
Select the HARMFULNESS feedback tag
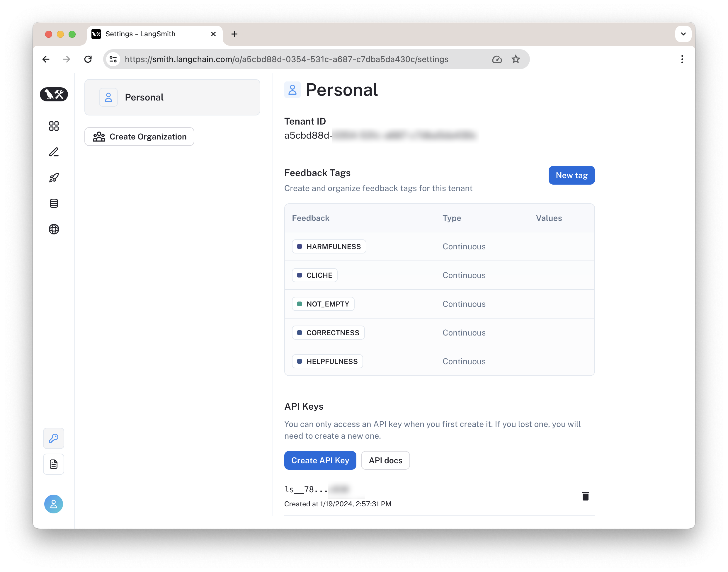point(329,246)
